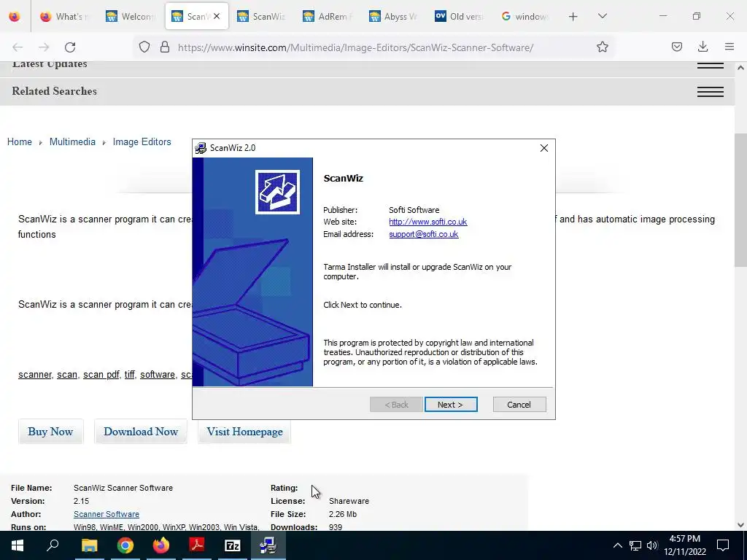
Task: Switch to the Old version tab
Action: (x=459, y=17)
